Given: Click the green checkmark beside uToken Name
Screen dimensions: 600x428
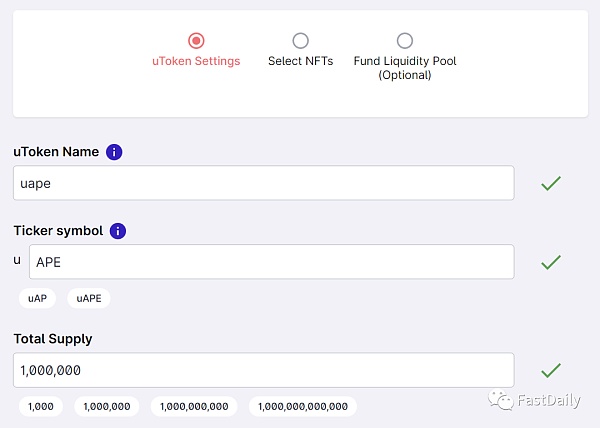Looking at the screenshot, I should [550, 183].
